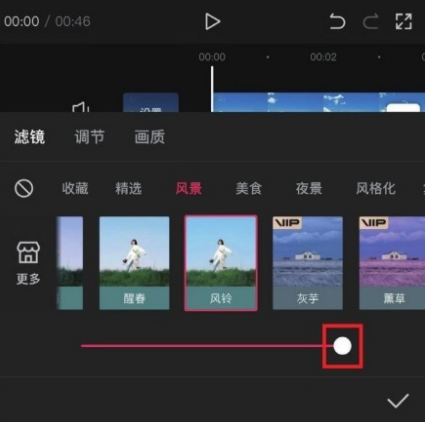Choose the 美食 filter category
The width and height of the screenshot is (425, 422).
(x=249, y=188)
